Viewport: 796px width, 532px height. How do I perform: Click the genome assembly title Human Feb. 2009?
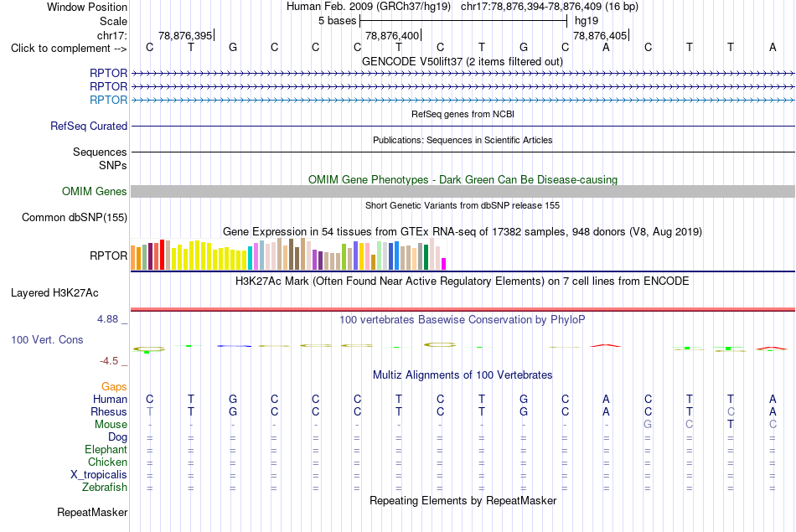(x=369, y=7)
